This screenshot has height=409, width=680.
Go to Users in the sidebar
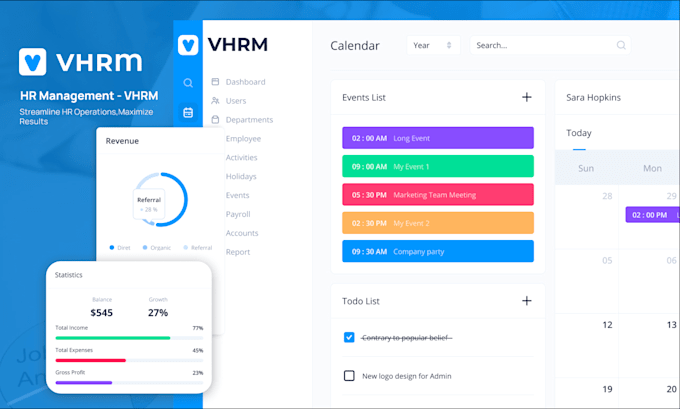coord(236,101)
